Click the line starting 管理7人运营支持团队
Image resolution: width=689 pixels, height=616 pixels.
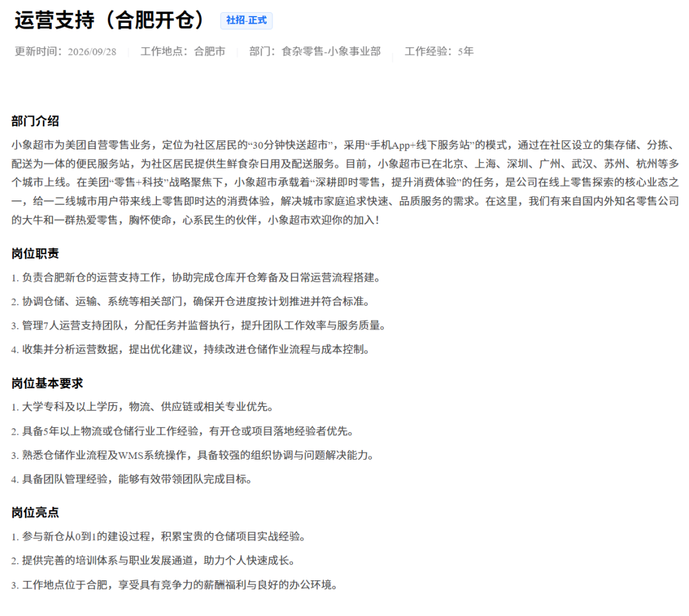198,326
